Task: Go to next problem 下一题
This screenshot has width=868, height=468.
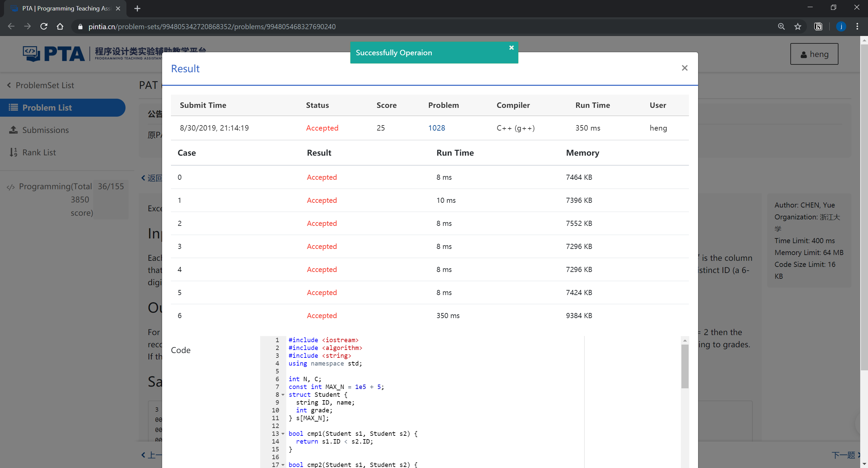Action: coord(846,455)
